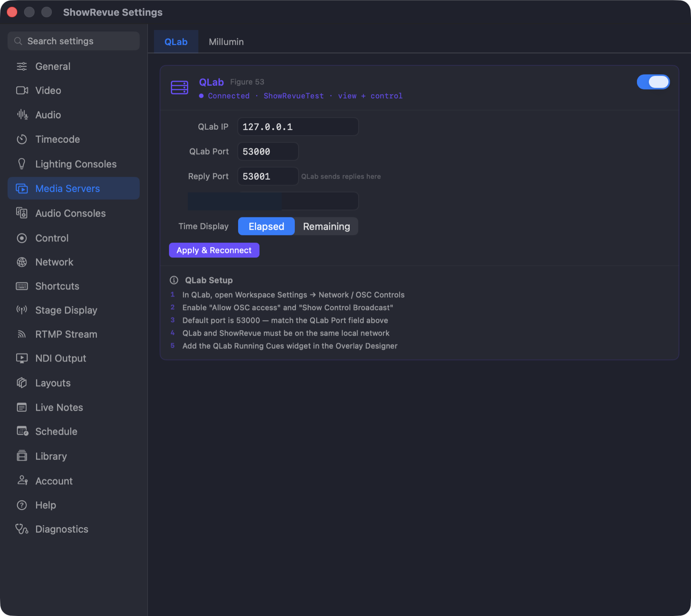
Task: Click the QLab Setup info icon
Action: 174,280
